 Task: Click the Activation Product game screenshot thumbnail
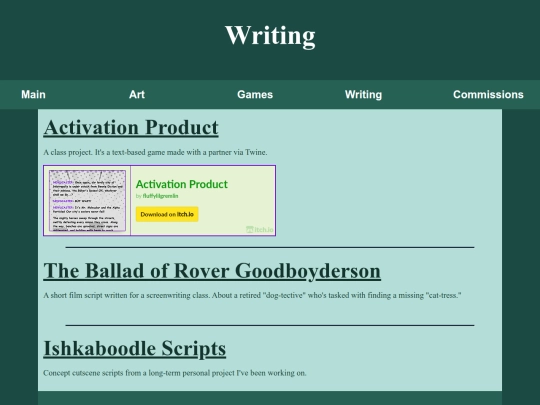point(87,200)
